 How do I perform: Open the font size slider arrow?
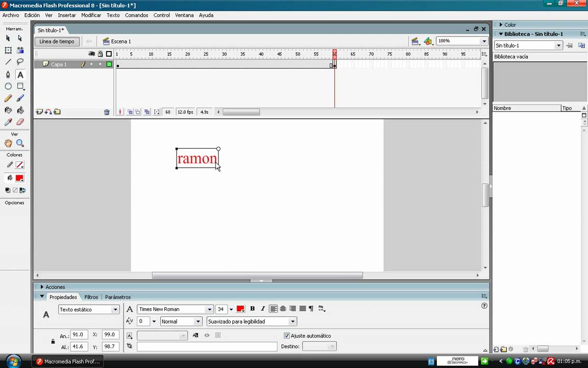[231, 309]
